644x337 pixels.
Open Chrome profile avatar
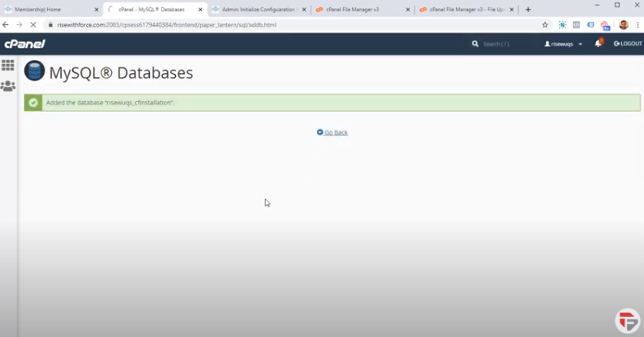pos(623,25)
